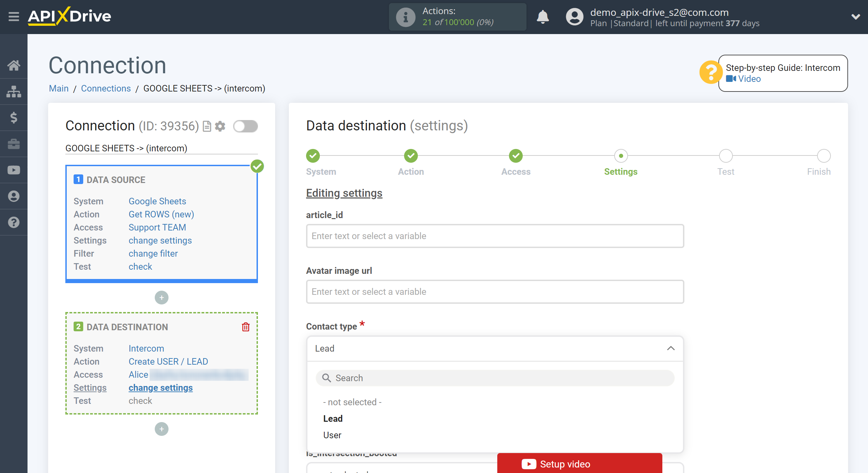Click data source check test link
The height and width of the screenshot is (473, 868).
140,267
